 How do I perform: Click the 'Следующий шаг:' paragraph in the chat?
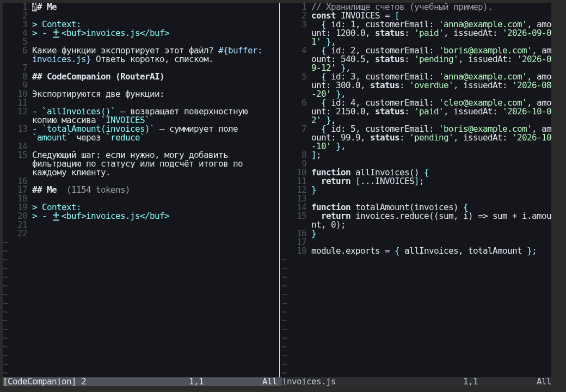point(138,164)
